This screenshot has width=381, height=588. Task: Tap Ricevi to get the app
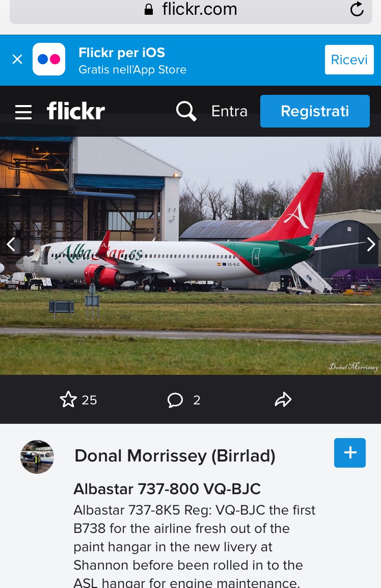[x=349, y=60]
